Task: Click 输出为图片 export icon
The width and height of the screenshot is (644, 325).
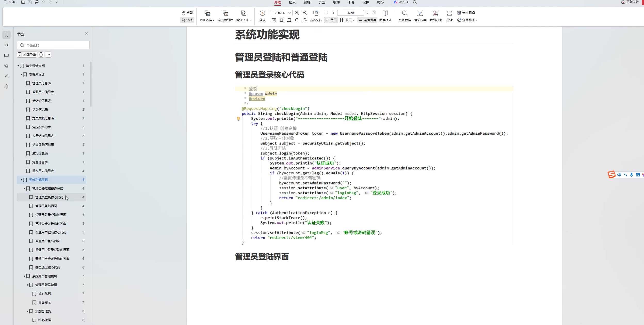Action: pyautogui.click(x=225, y=13)
